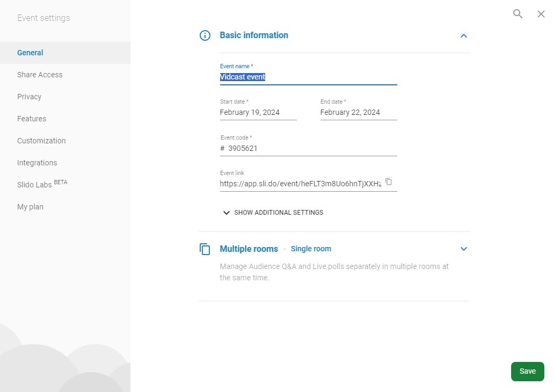
Task: Click the Single room status label
Action: (311, 249)
